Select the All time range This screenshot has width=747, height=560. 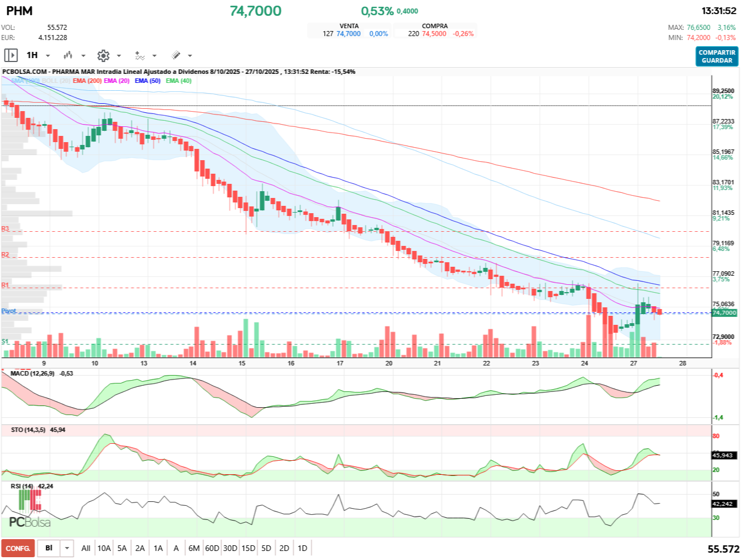[x=86, y=548]
